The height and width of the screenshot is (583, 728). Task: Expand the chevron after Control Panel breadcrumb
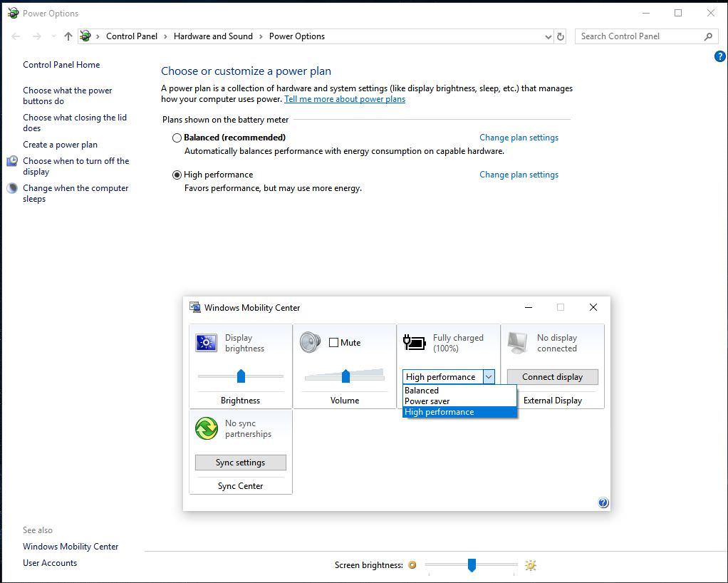click(165, 36)
